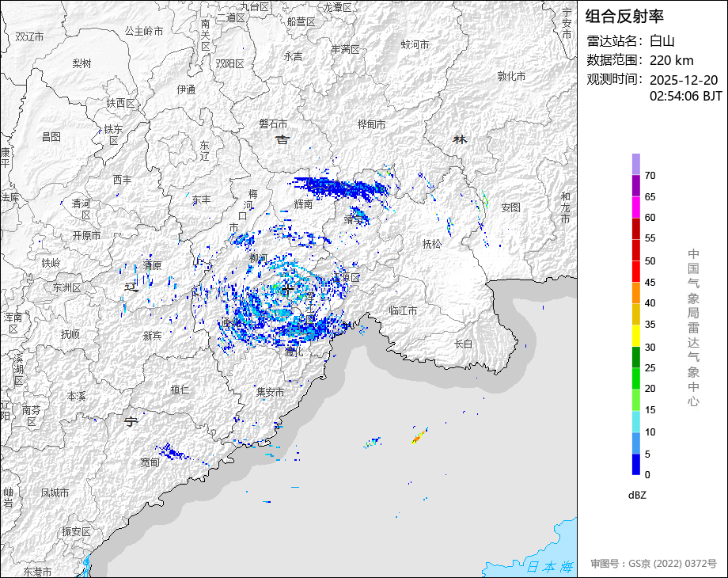
Task: Select the radar station name 白山
Action: (662, 41)
